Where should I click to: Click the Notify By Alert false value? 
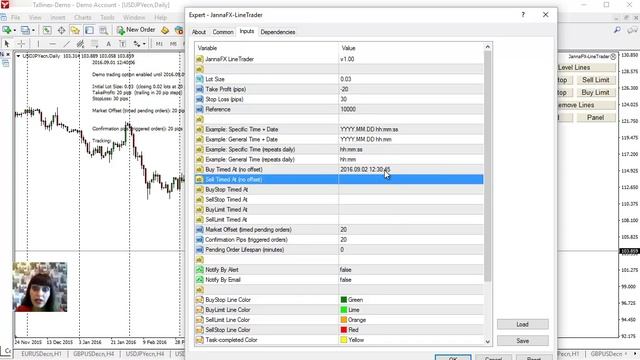345,270
